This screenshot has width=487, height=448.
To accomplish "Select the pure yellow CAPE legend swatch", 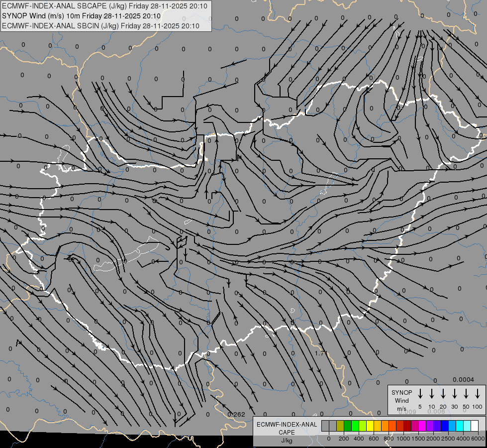I will (370, 426).
